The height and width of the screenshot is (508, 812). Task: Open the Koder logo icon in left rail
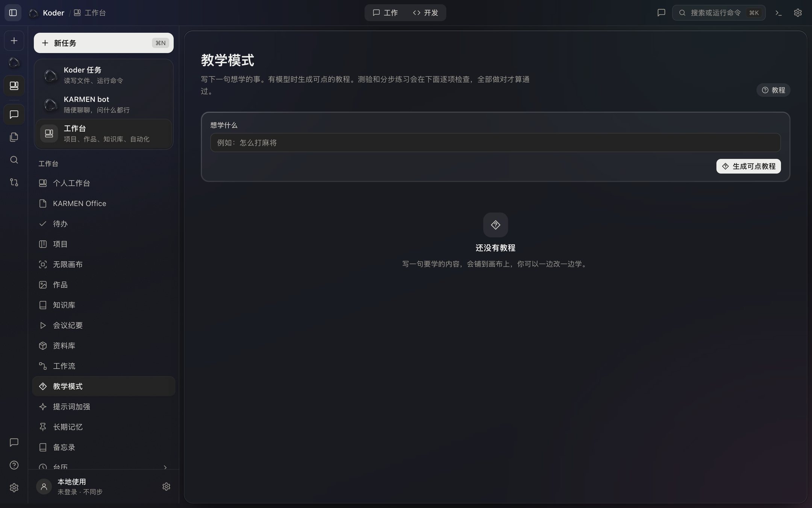tap(14, 62)
